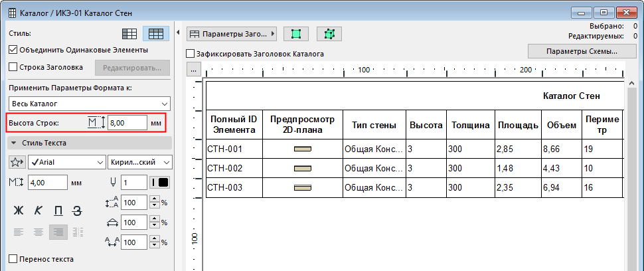This screenshot has width=644, height=271.
Task: Enable Зафиксировать Заголовок Каталога checkbox
Action: (x=191, y=54)
